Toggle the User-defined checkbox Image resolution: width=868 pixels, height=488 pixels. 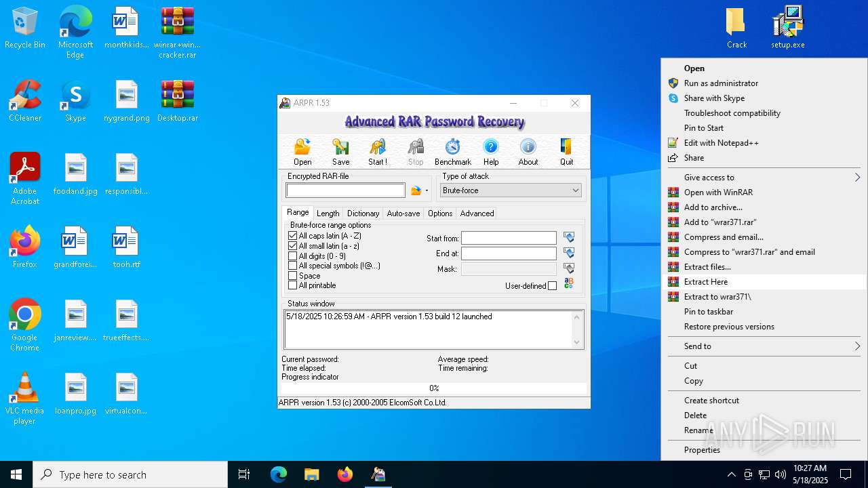552,286
